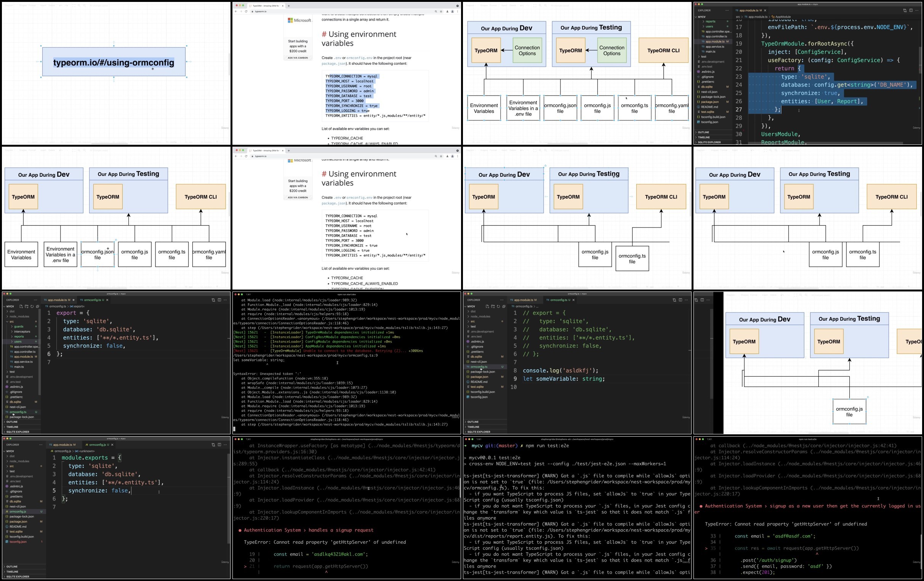The height and width of the screenshot is (581, 924).
Task: Open profile icon in browser without highlighted text
Action: (452, 156)
